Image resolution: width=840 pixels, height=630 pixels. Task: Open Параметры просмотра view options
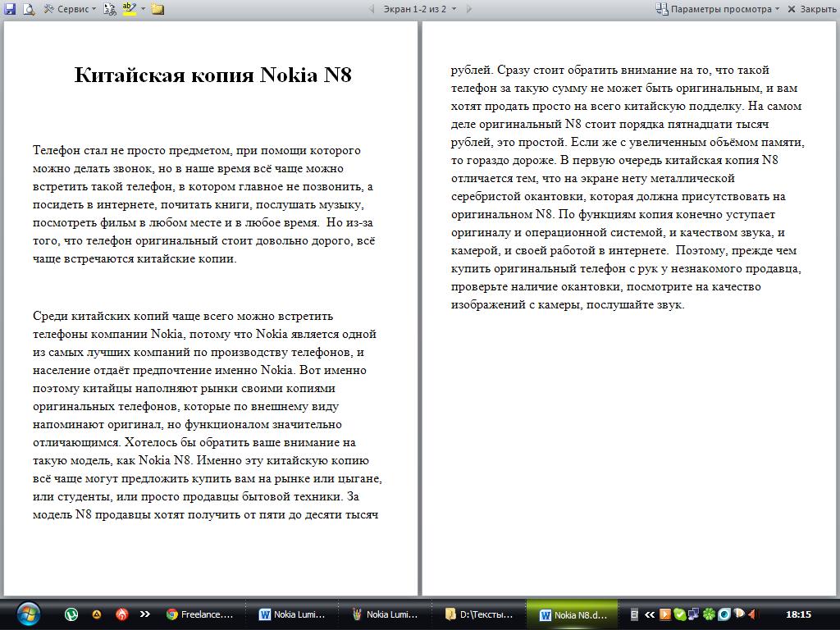(x=718, y=8)
